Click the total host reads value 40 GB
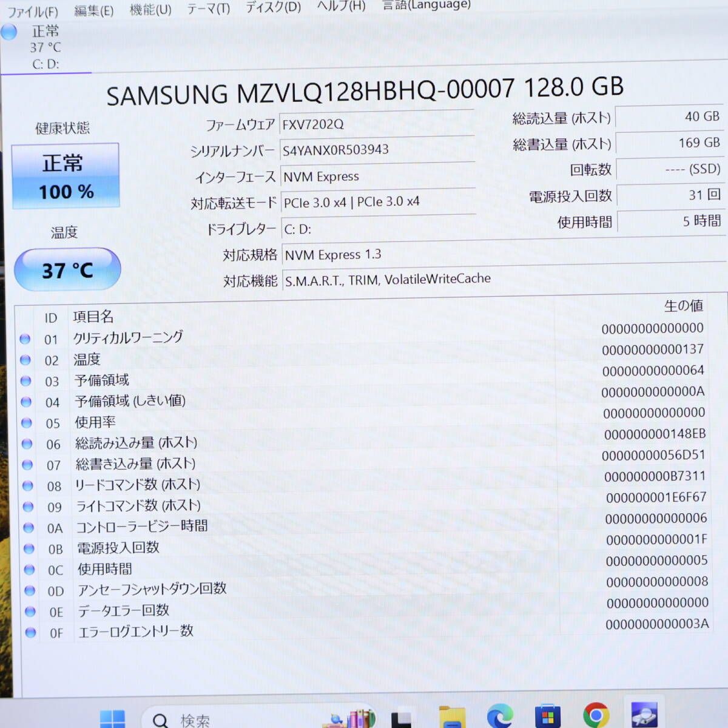Viewport: 728px width, 728px height. pyautogui.click(x=669, y=117)
